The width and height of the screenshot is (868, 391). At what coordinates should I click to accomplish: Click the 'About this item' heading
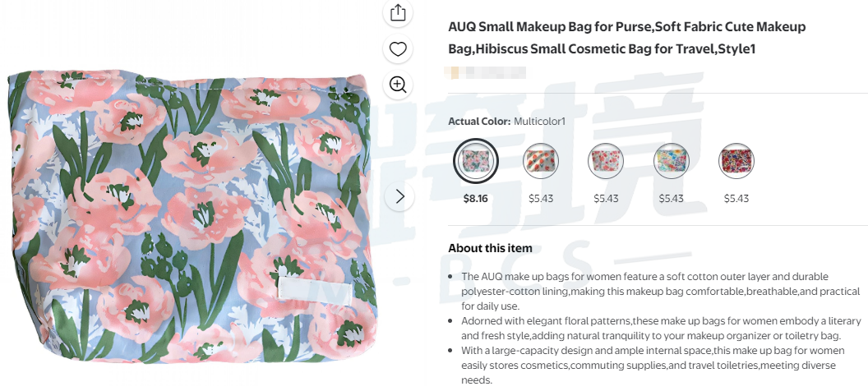490,248
